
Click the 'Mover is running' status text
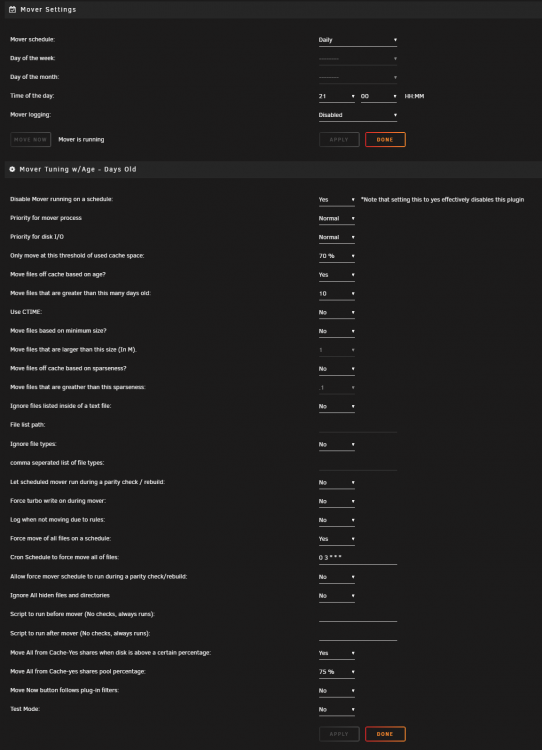point(81,140)
